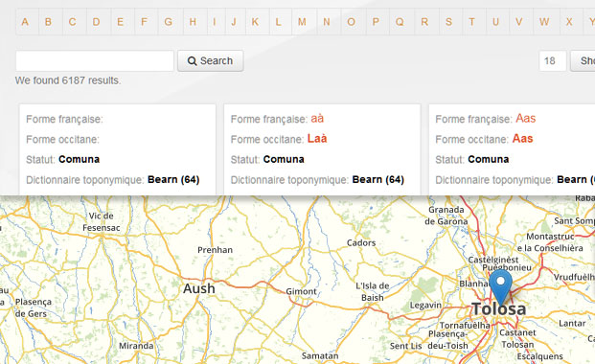
Task: Click 'Lantar' label on the map
Action: [572, 324]
